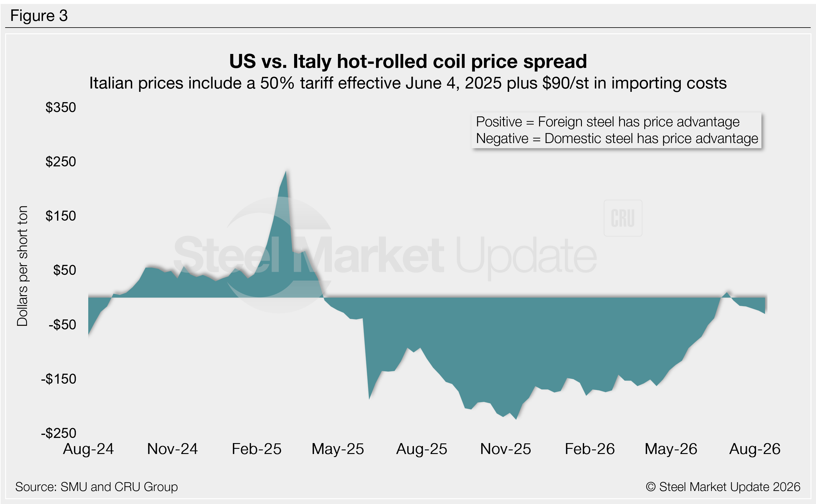Click the Feb-25 x-axis label
Screen dimensions: 816x504
point(257,449)
